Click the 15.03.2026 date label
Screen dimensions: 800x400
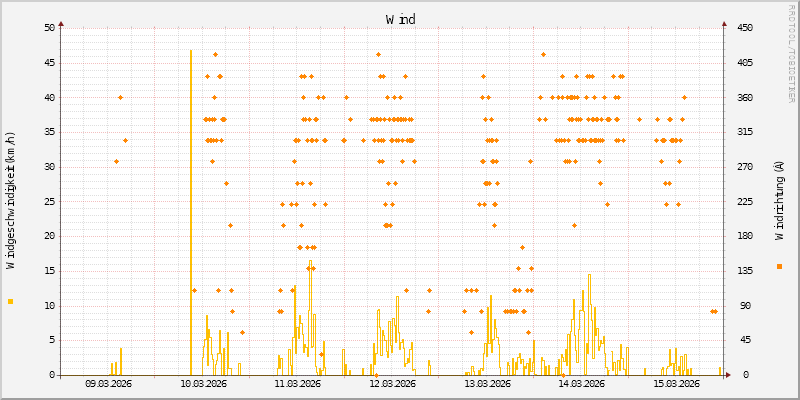pyautogui.click(x=675, y=383)
